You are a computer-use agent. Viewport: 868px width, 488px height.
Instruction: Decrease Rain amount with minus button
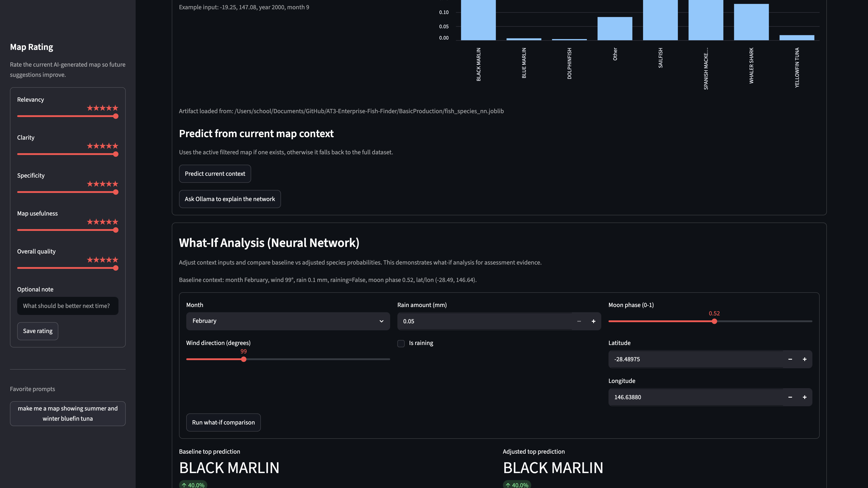579,321
